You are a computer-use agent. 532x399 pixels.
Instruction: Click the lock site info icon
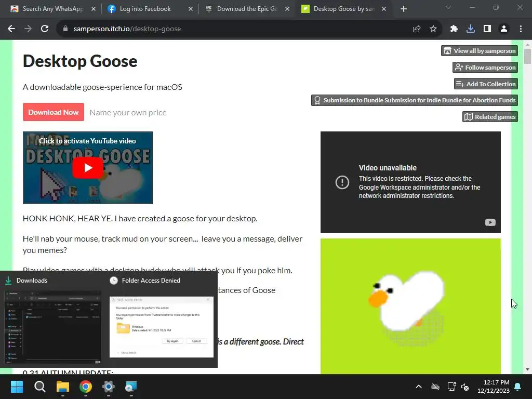65,29
